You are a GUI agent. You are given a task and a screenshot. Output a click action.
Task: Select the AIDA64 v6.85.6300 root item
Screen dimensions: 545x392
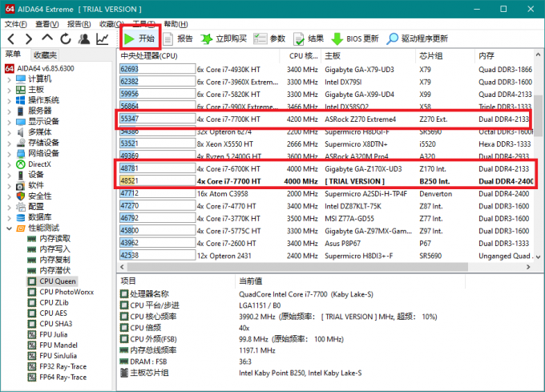[x=40, y=68]
